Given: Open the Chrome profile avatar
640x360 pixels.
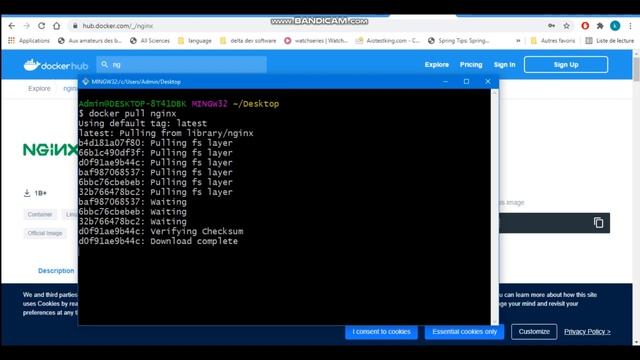Looking at the screenshot, I should click(615, 26).
